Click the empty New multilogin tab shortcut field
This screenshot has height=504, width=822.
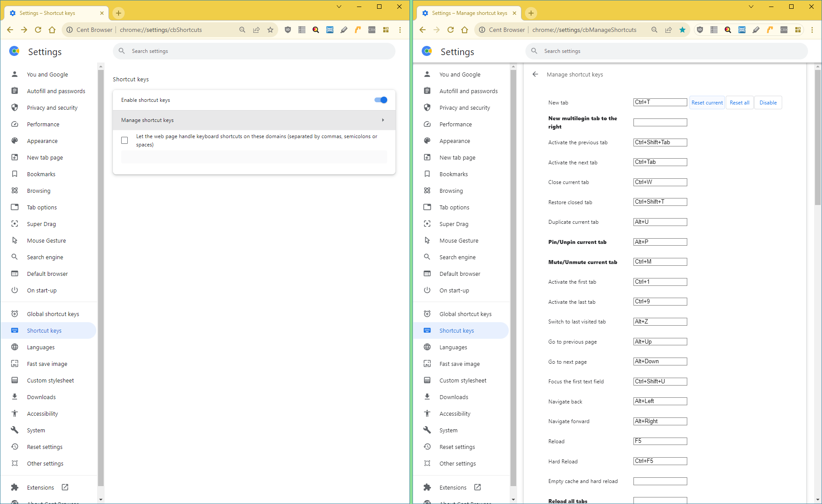point(660,122)
